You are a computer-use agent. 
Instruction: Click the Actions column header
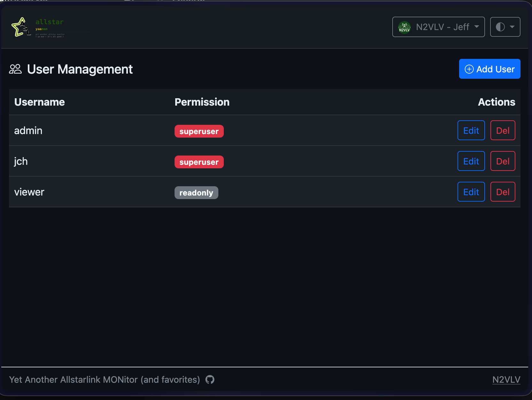pos(497,102)
